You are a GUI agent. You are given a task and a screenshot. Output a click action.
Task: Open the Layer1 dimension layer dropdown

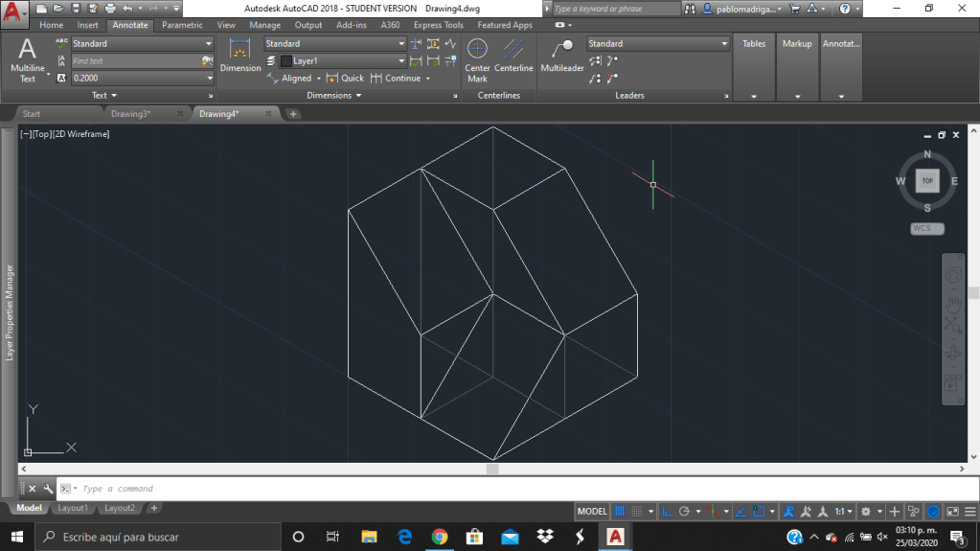401,61
